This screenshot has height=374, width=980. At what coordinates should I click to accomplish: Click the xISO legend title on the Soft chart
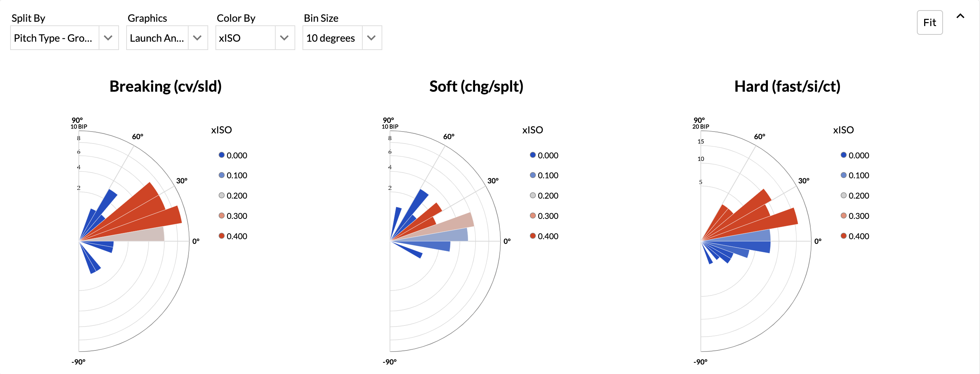click(x=532, y=130)
